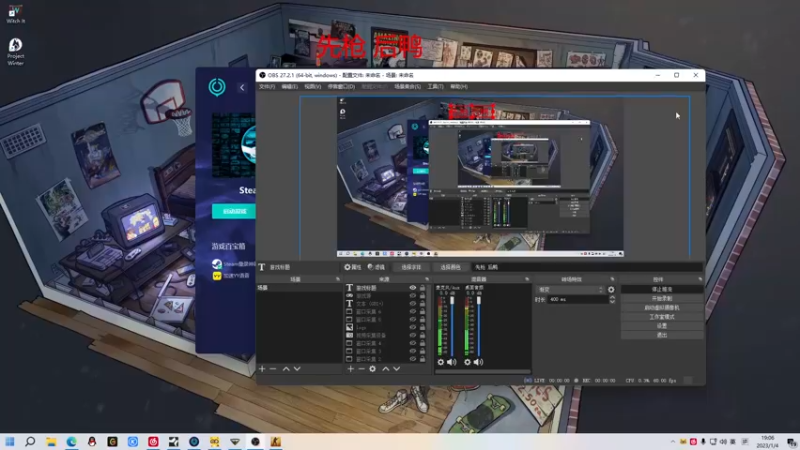This screenshot has width=800, height=450.
Task: Click the 开始录制 button
Action: 662,298
